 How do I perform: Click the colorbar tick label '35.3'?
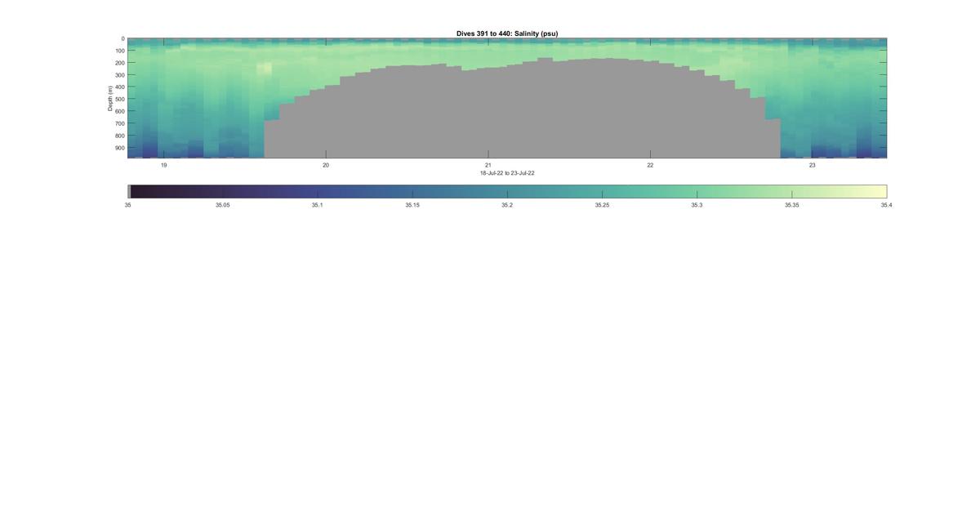pos(697,205)
